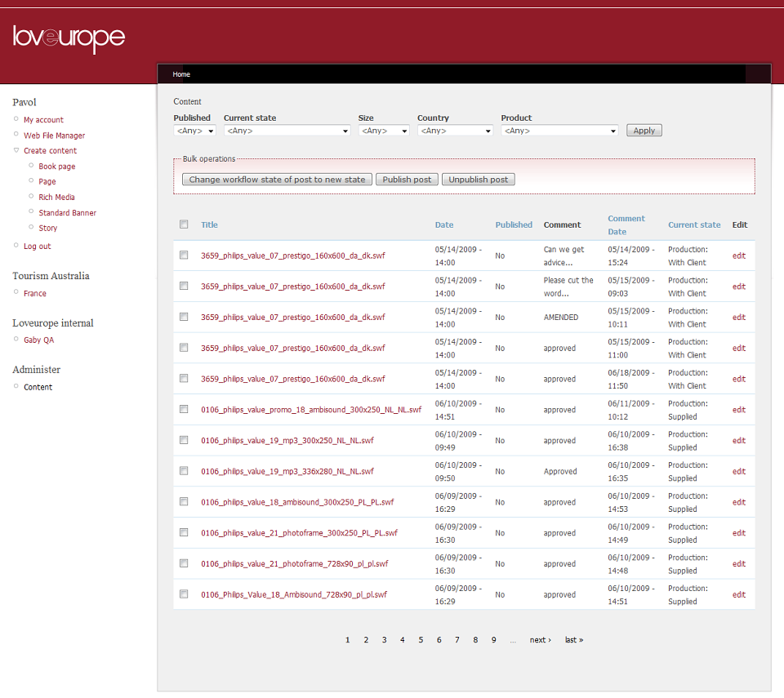Select checkbox for 0106_philips_value_19_mp3_336x280_NL_NL.swf
The height and width of the screenshot is (698, 784).
click(184, 470)
